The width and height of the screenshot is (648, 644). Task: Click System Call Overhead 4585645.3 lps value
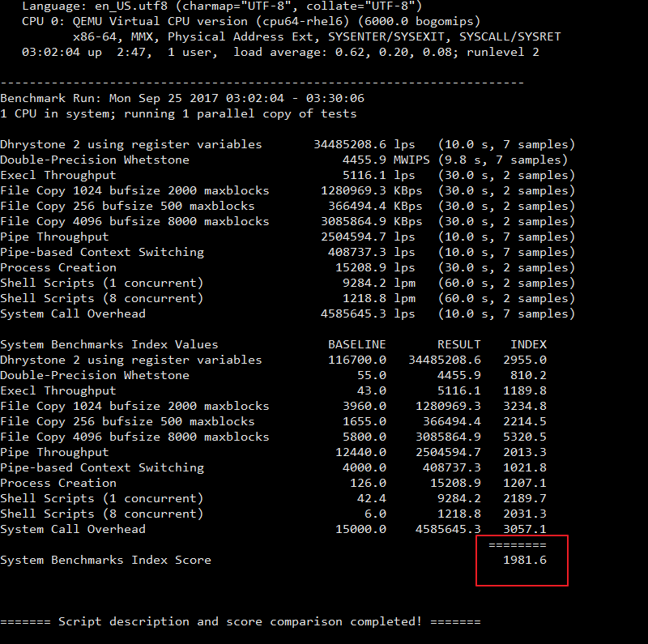click(368, 313)
